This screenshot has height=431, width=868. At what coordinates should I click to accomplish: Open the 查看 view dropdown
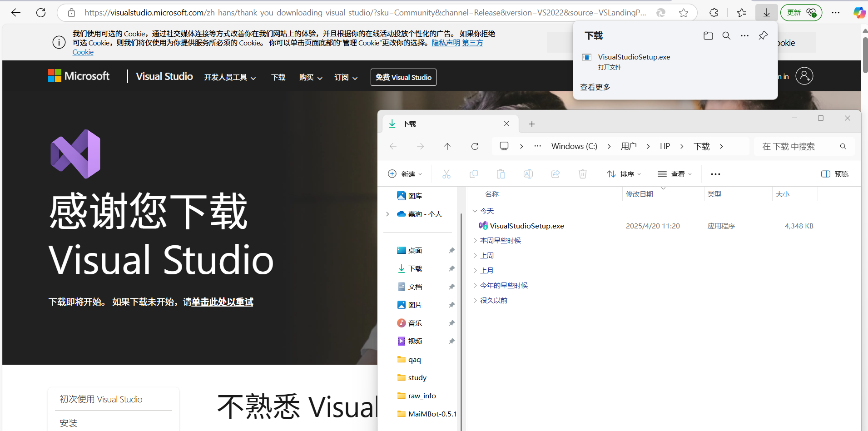(675, 174)
